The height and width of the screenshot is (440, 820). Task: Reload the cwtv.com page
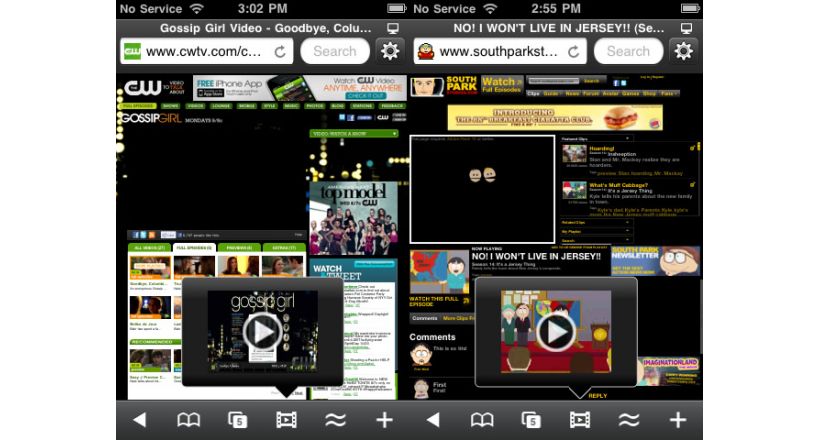coord(280,51)
